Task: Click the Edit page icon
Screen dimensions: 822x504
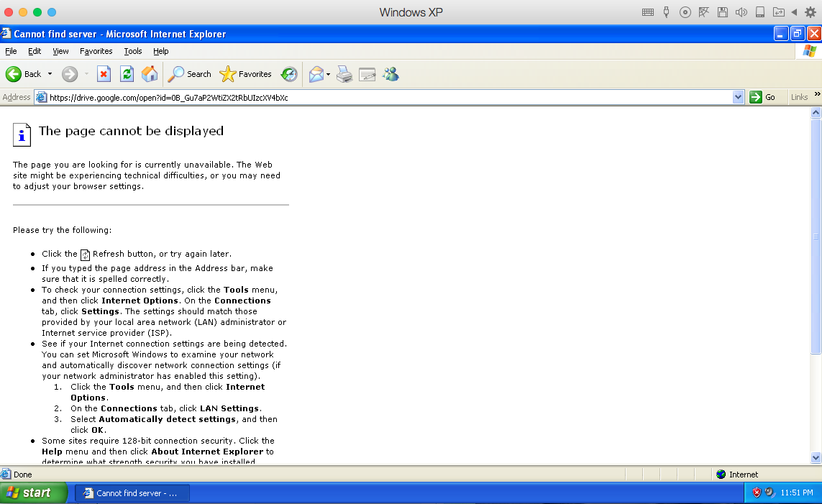Action: pos(367,74)
